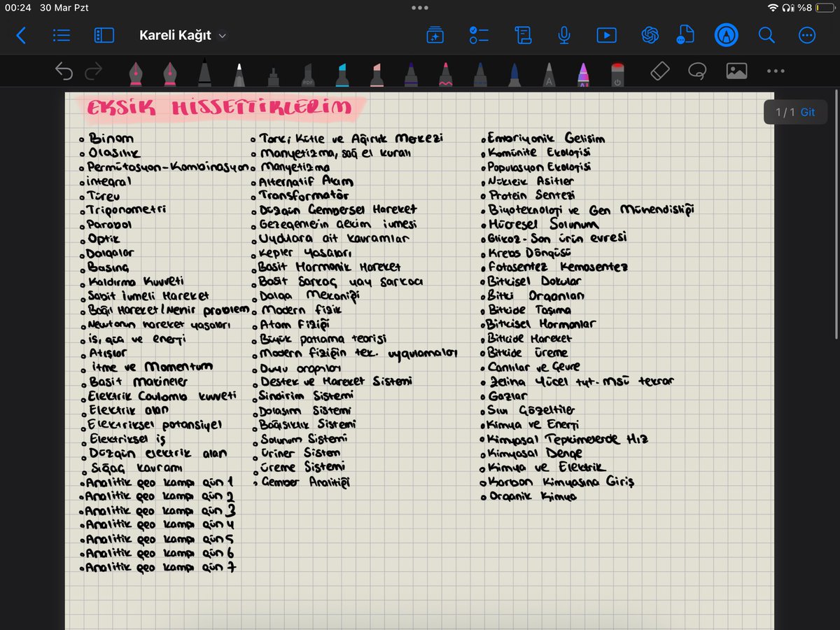Open the sparkle flashcards stack icon
Viewport: 840px width, 630px height.
tap(435, 36)
